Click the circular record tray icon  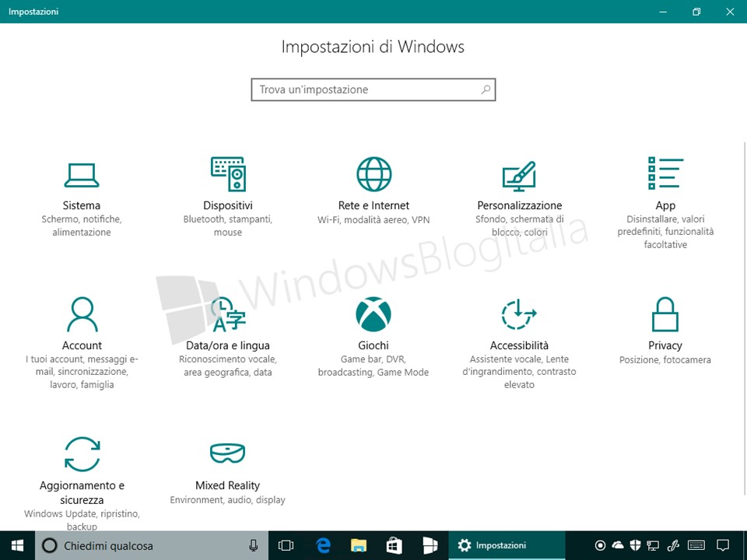click(x=600, y=545)
